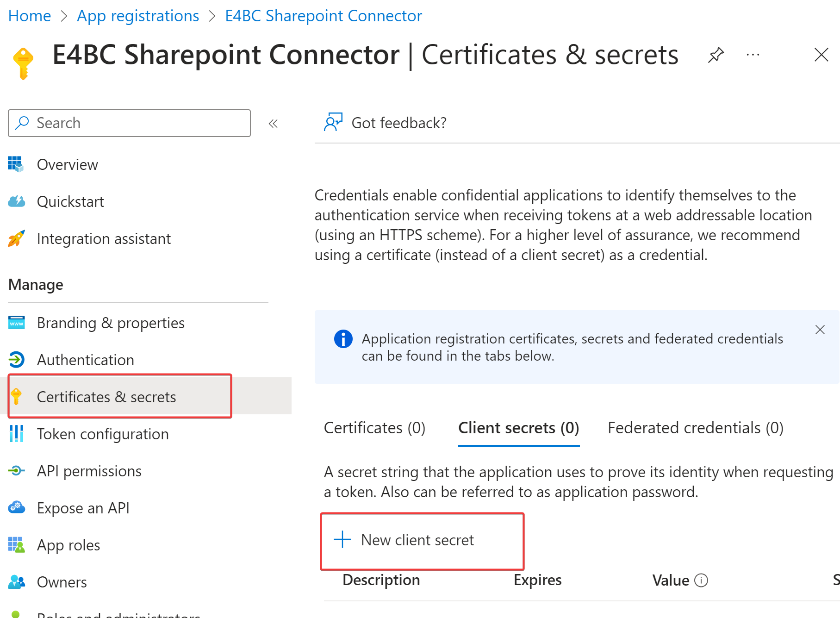Viewport: 840px width, 618px height.
Task: Click the Token configuration bars icon
Action: point(17,434)
